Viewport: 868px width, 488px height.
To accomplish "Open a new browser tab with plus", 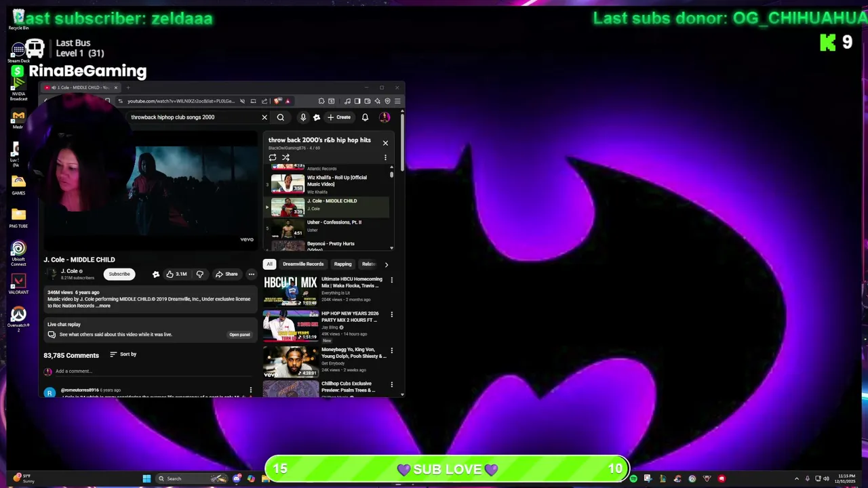I will [x=127, y=87].
